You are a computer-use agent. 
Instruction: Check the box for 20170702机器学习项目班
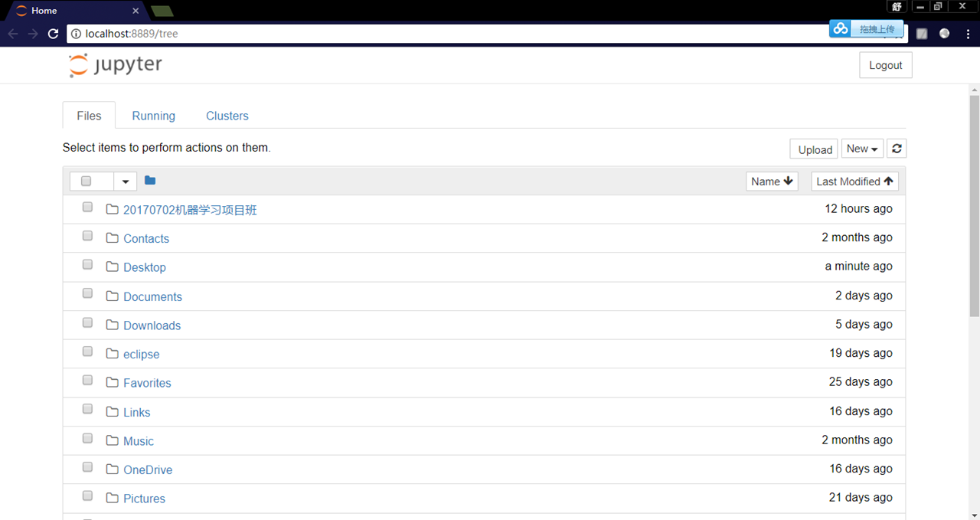coord(87,207)
